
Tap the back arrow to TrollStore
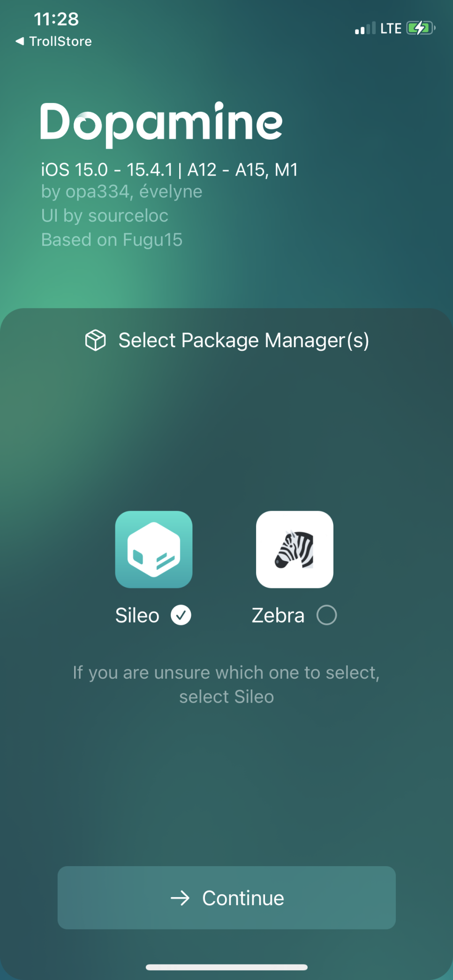coord(20,41)
